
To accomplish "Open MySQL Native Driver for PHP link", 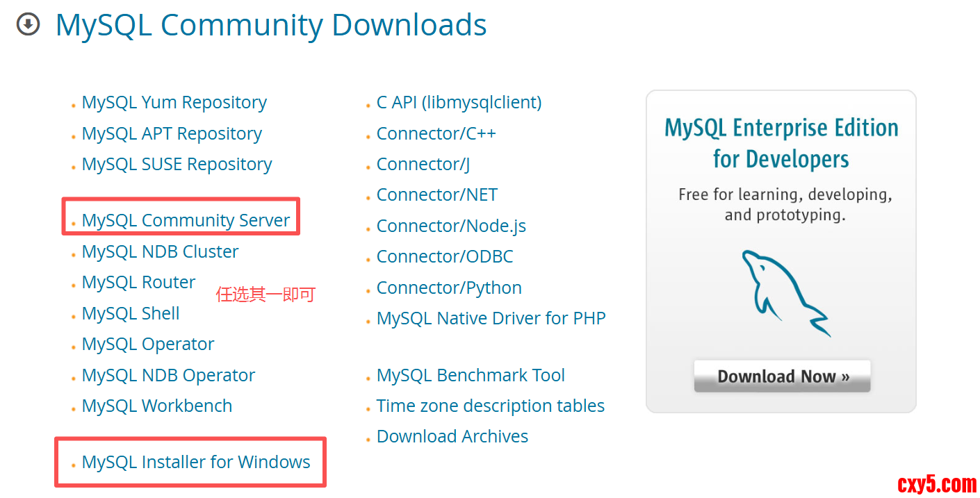I will click(x=491, y=319).
